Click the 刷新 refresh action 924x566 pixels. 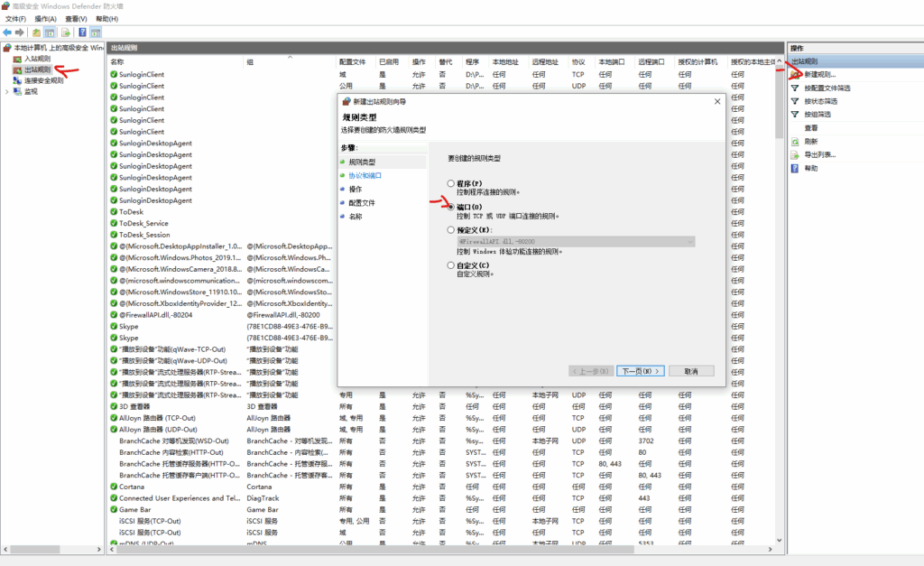pyautogui.click(x=810, y=142)
